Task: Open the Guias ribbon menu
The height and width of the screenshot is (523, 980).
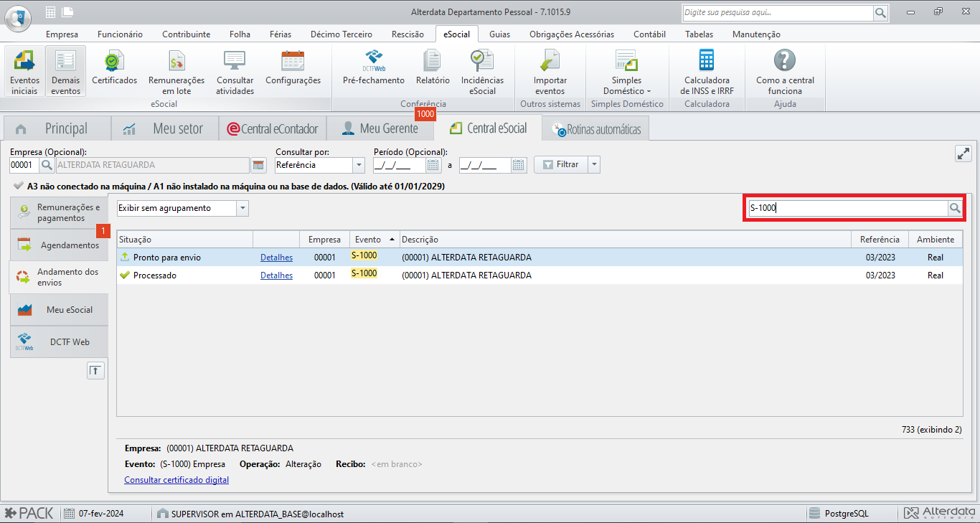Action: pyautogui.click(x=499, y=34)
